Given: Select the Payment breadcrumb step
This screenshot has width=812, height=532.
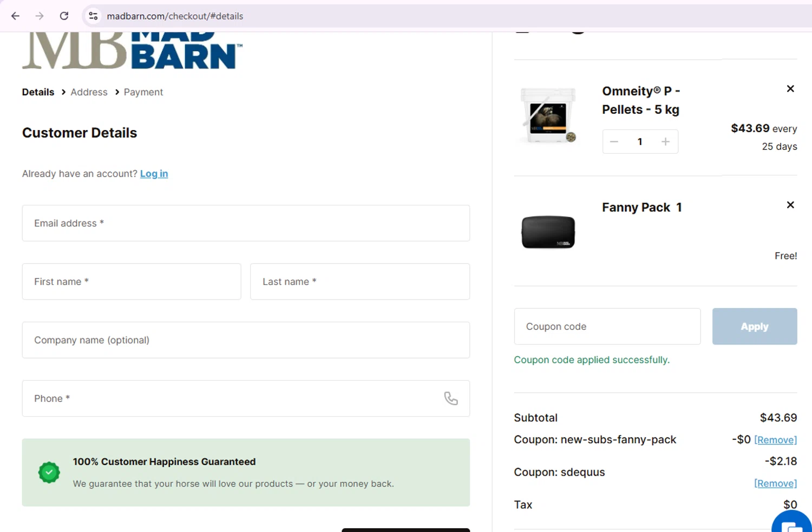Looking at the screenshot, I should [143, 92].
